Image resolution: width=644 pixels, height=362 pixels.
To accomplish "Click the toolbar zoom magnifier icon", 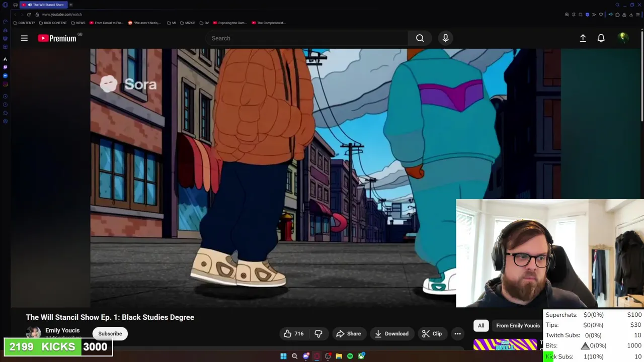I will click(567, 15).
